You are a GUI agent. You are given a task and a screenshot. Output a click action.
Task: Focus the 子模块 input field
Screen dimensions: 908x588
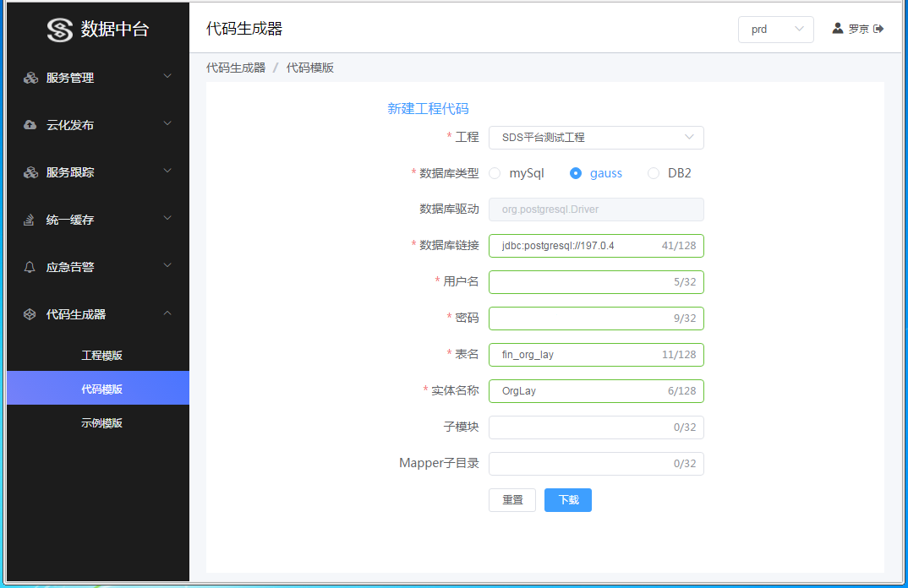596,427
